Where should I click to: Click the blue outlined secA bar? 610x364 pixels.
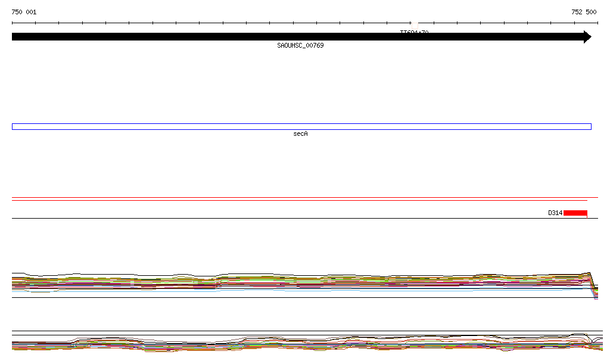click(301, 126)
